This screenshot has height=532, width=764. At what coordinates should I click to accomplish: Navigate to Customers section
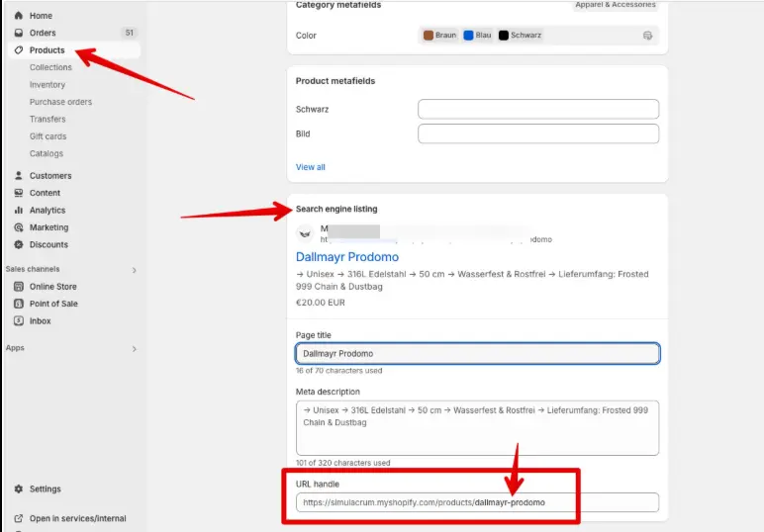[50, 175]
